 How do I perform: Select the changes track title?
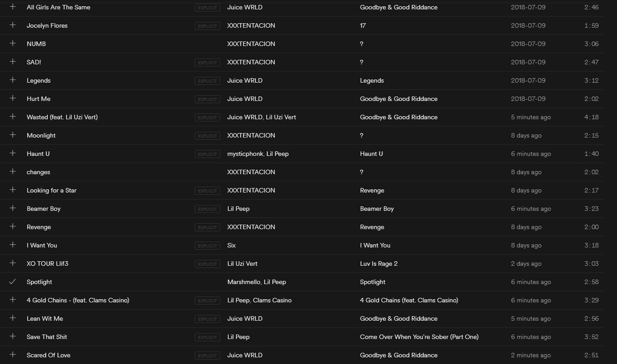pyautogui.click(x=38, y=172)
